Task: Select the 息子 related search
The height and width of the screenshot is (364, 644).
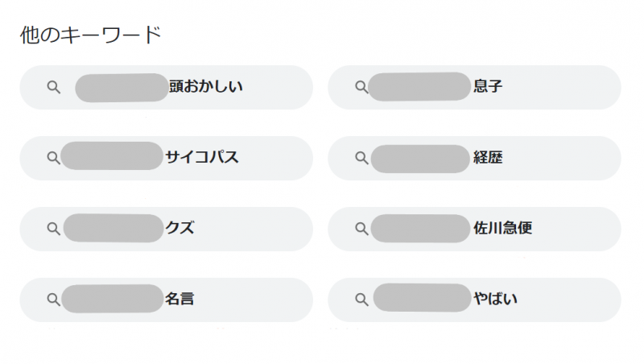Action: tap(474, 88)
